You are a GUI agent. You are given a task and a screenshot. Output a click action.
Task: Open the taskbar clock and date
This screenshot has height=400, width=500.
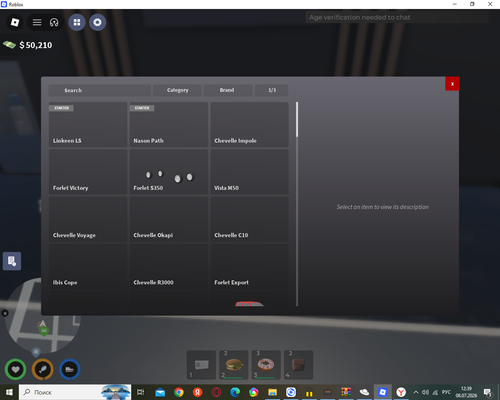(x=466, y=392)
